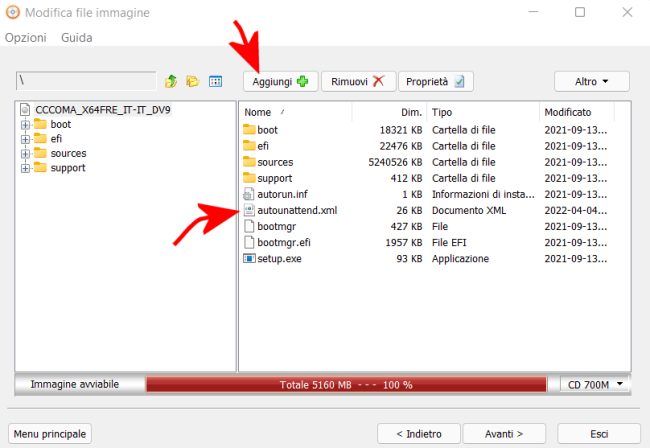Screen dimensions: 650x448
Task: Select support folder in tree panel
Action: (68, 168)
